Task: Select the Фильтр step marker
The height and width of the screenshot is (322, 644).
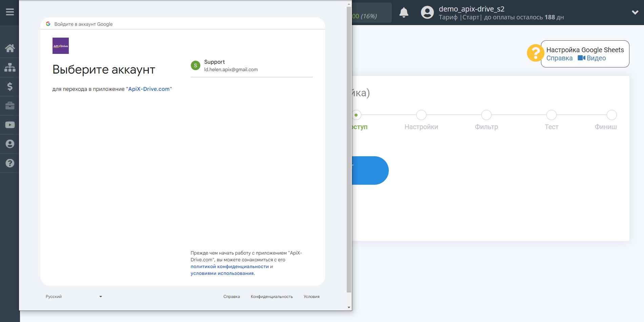Action: pos(486,115)
